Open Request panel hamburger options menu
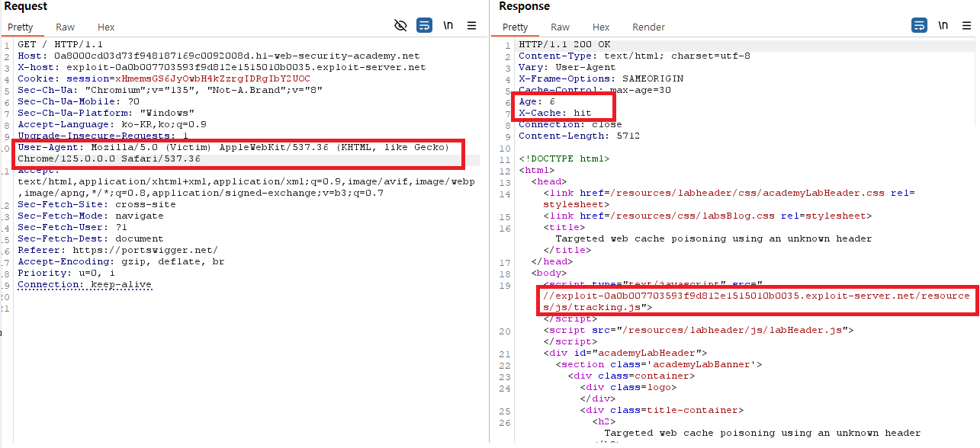The image size is (980, 448). (x=472, y=25)
